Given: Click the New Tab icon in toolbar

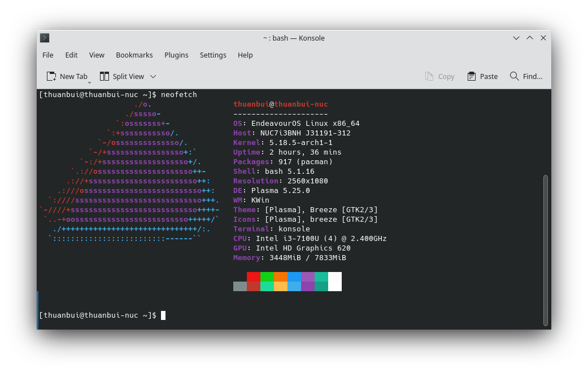Looking at the screenshot, I should (x=51, y=76).
